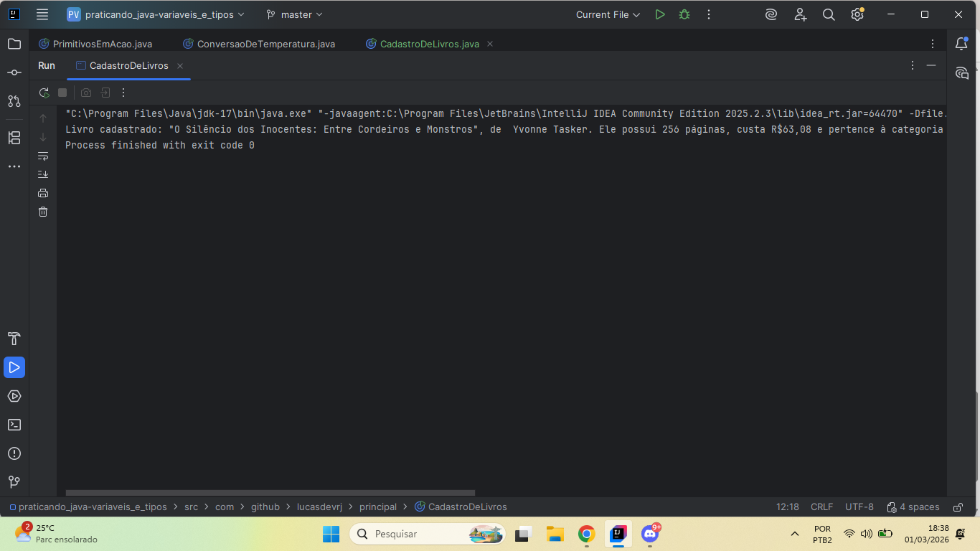The image size is (980, 551).
Task: Open the Notifications bell
Action: click(x=962, y=44)
